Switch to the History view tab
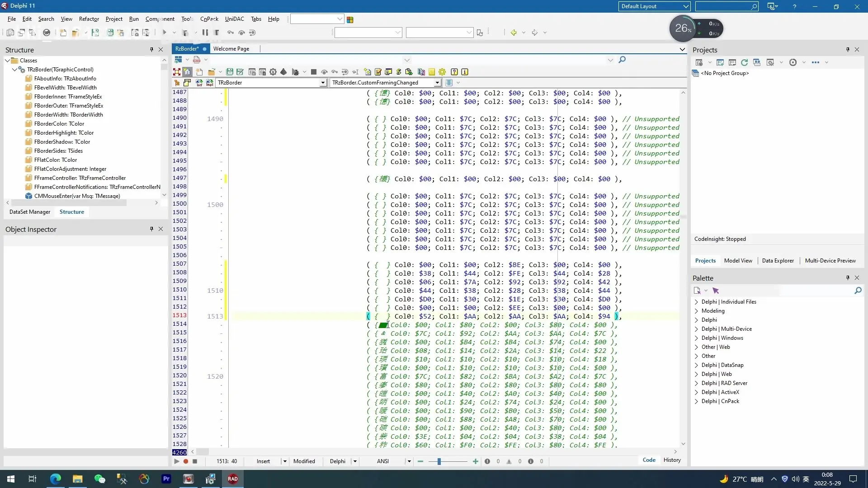The width and height of the screenshot is (868, 488). coord(672,460)
